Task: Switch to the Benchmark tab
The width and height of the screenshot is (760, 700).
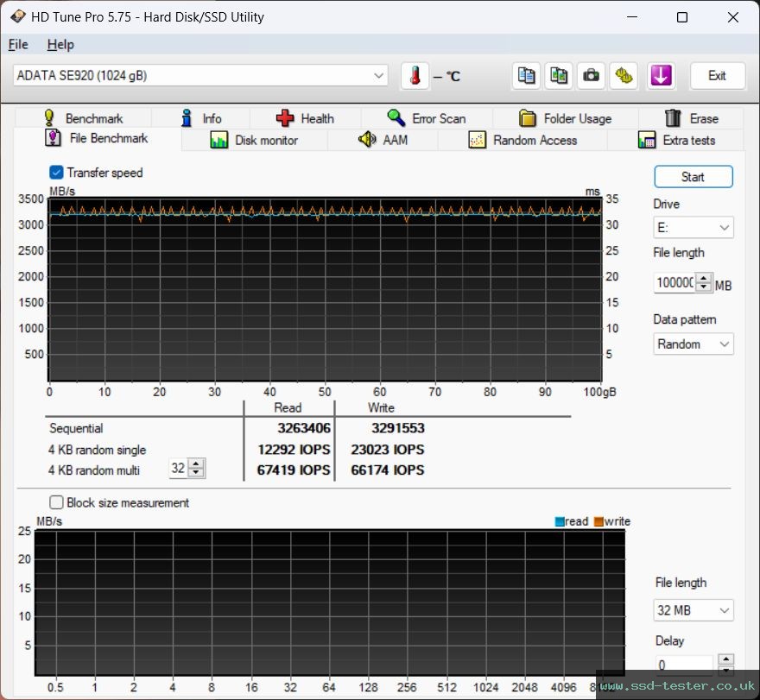Action: pos(84,118)
